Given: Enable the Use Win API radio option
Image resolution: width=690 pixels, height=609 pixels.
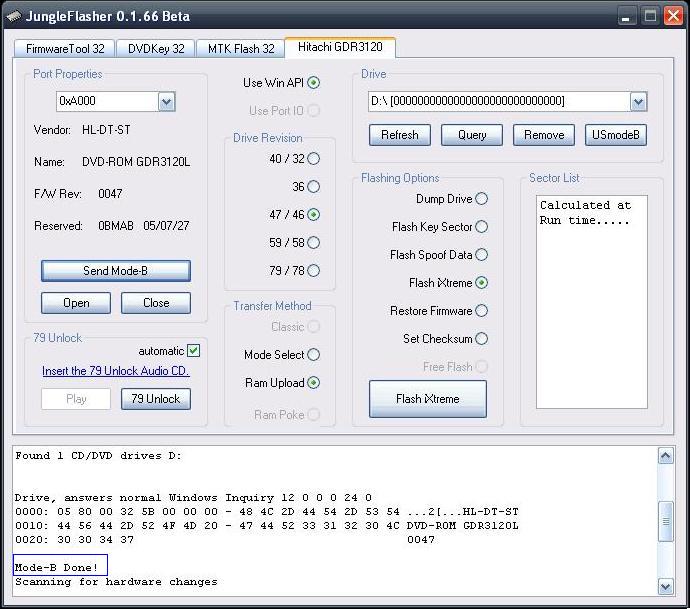Looking at the screenshot, I should pyautogui.click(x=314, y=83).
